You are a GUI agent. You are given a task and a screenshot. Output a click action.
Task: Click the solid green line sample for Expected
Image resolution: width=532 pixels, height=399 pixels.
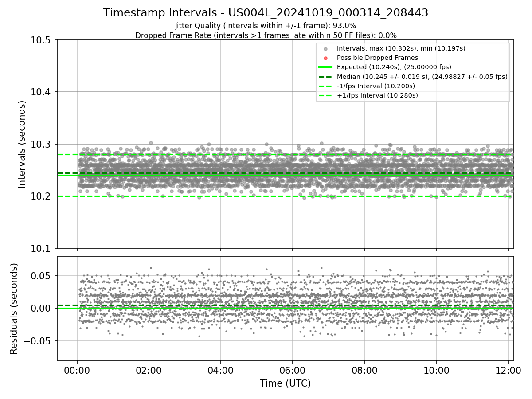(x=325, y=67)
